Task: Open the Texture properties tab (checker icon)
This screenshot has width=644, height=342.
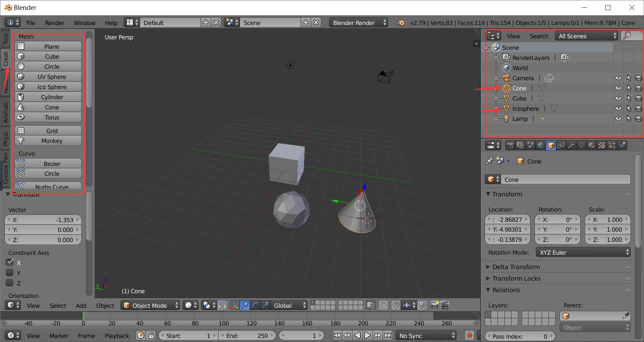Action: 602,145
